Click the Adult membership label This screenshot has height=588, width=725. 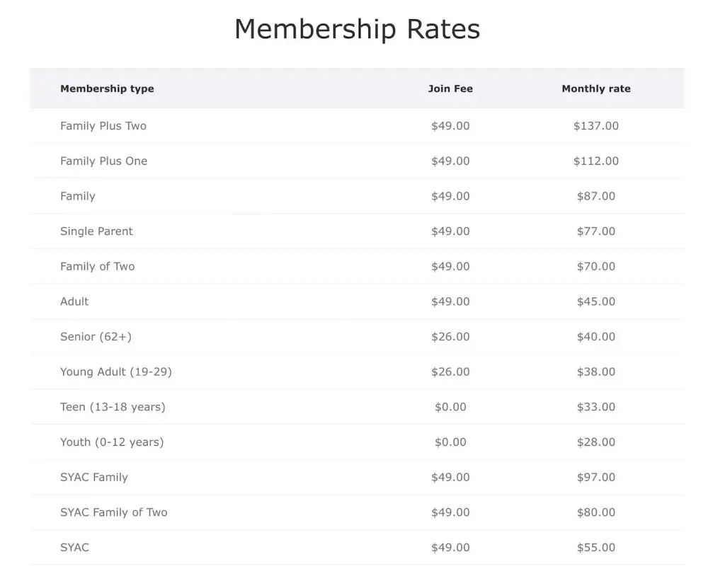click(x=74, y=301)
